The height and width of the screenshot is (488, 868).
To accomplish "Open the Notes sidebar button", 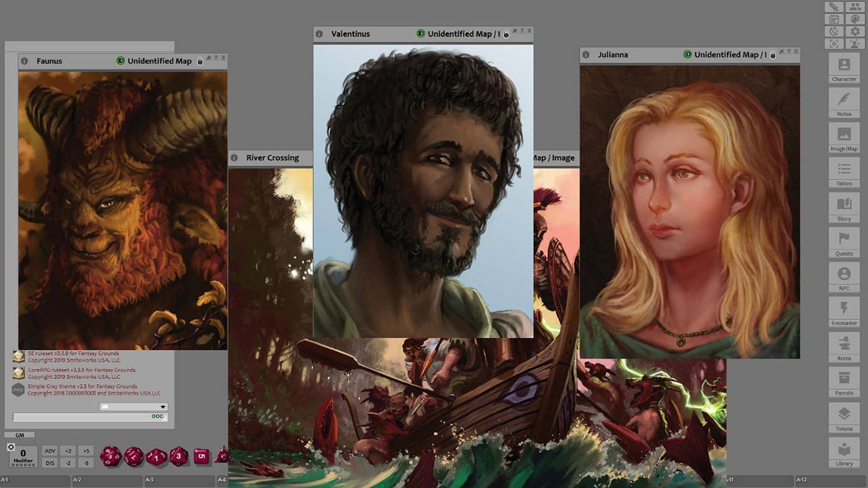I will pos(844,103).
